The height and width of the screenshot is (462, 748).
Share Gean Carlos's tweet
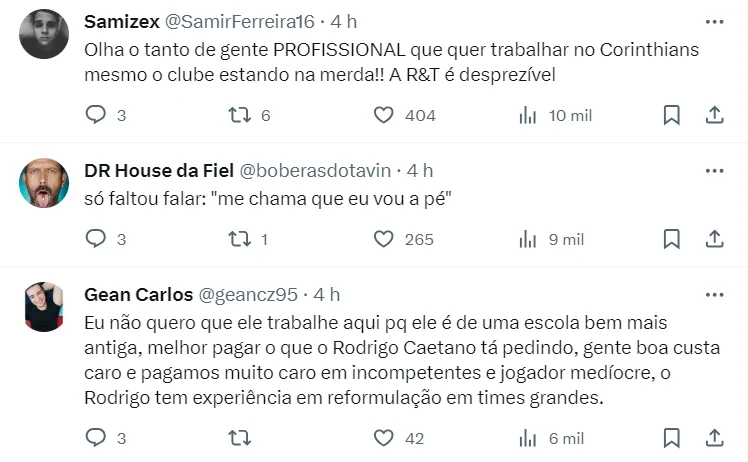coord(715,438)
